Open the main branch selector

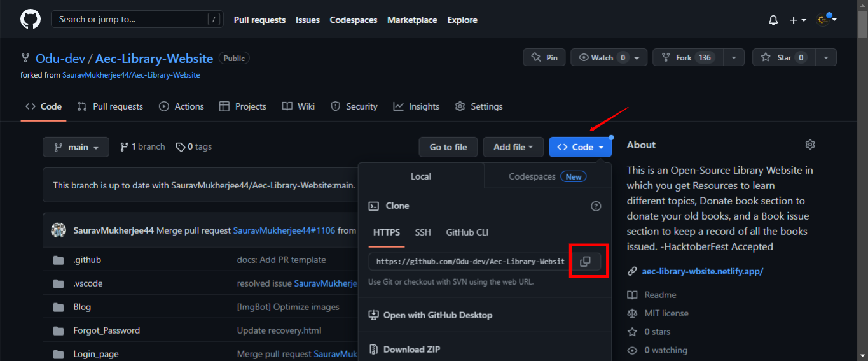pyautogui.click(x=76, y=147)
